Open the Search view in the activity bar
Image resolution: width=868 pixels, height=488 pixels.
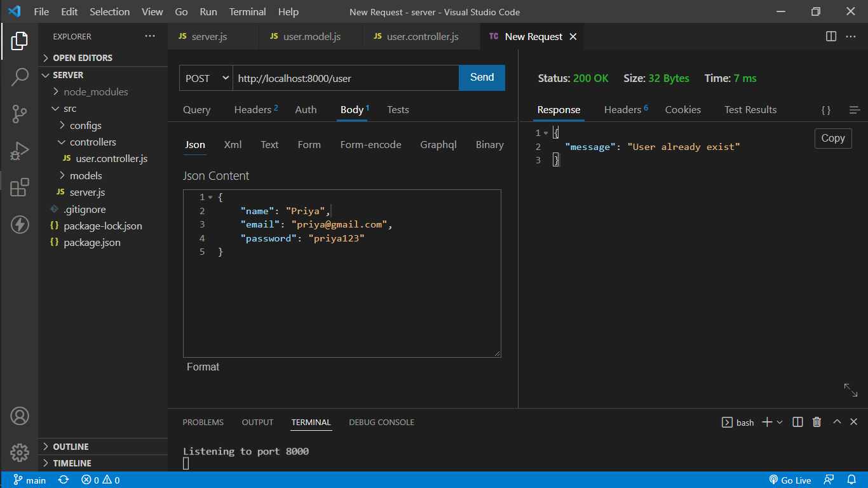tap(20, 76)
